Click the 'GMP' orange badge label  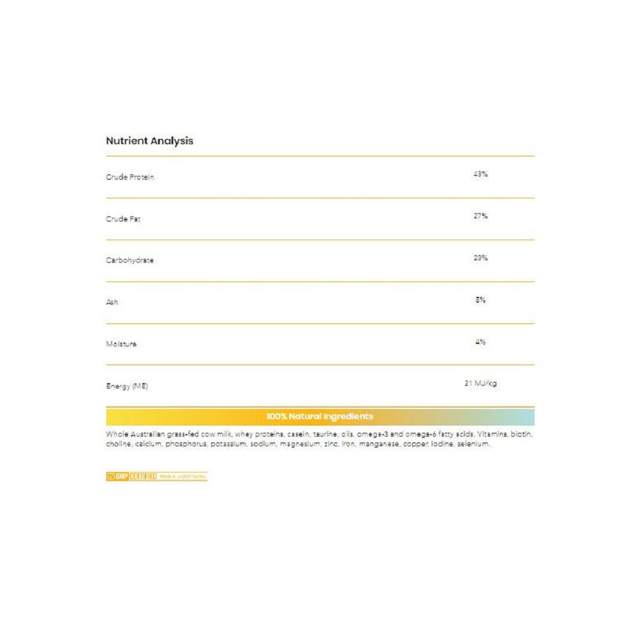(x=121, y=477)
